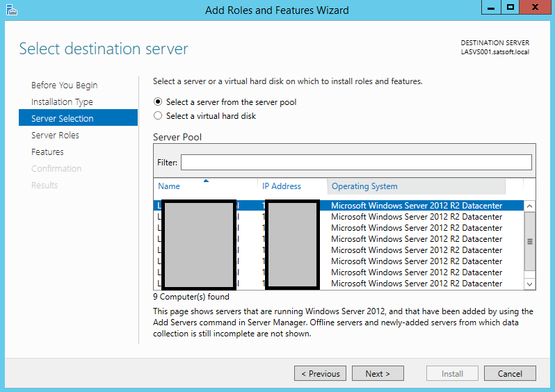
Task: Click scroll down arrow in server list
Action: tap(529, 284)
